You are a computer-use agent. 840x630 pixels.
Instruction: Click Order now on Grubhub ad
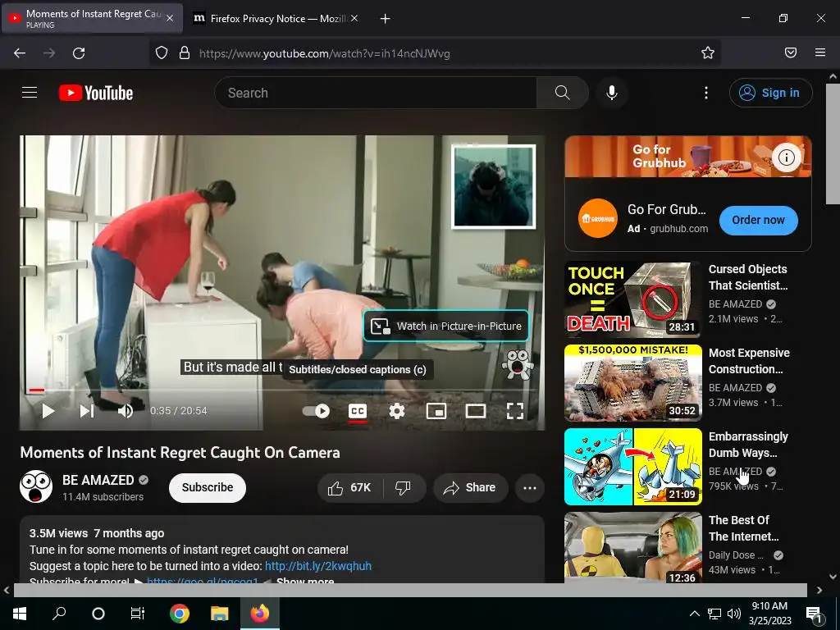tap(758, 220)
